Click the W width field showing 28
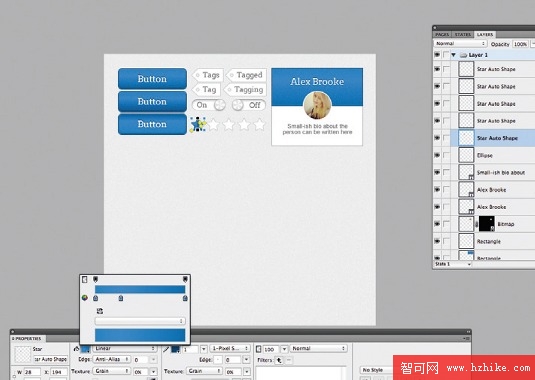This screenshot has width=535, height=380. coord(32,372)
